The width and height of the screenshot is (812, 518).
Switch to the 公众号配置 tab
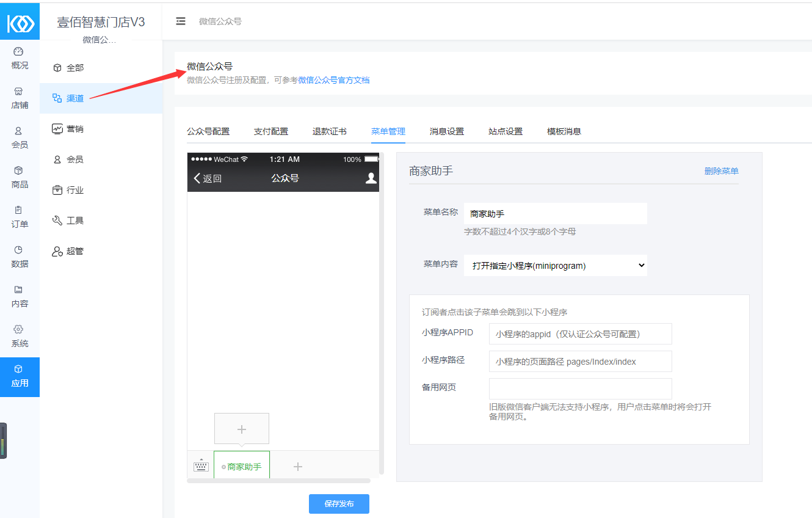pyautogui.click(x=208, y=131)
